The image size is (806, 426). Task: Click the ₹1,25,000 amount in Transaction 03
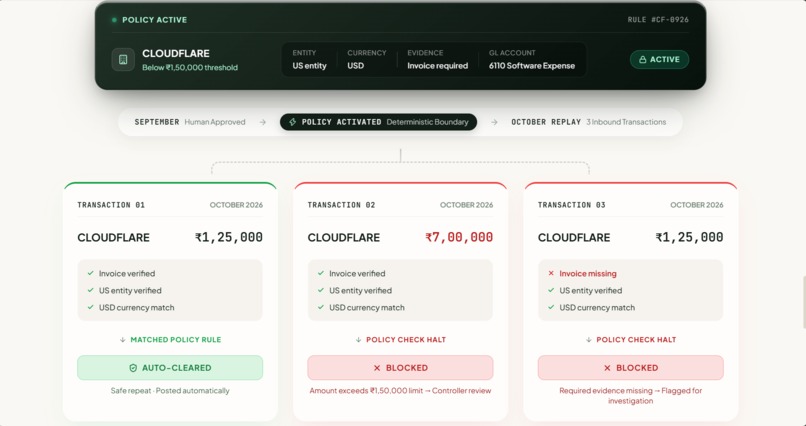pos(689,237)
